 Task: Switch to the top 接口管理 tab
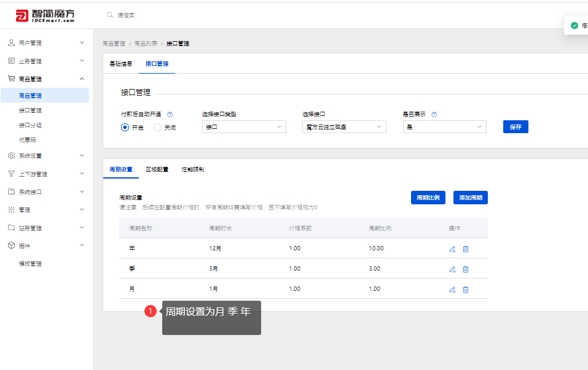[157, 64]
